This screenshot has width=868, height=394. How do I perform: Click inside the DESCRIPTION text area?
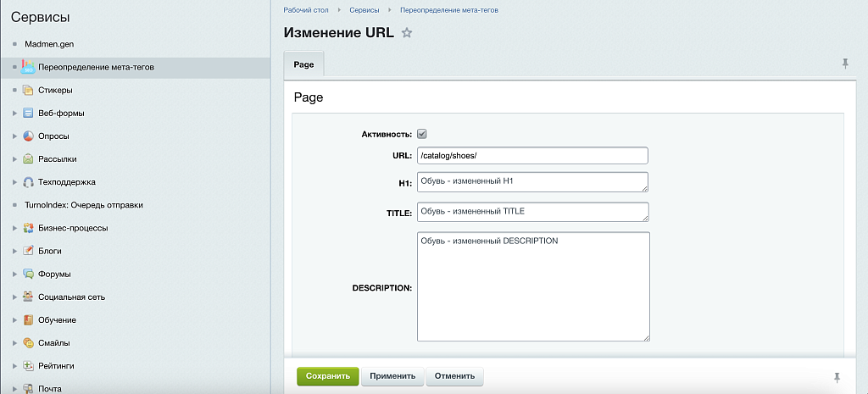coord(532,287)
